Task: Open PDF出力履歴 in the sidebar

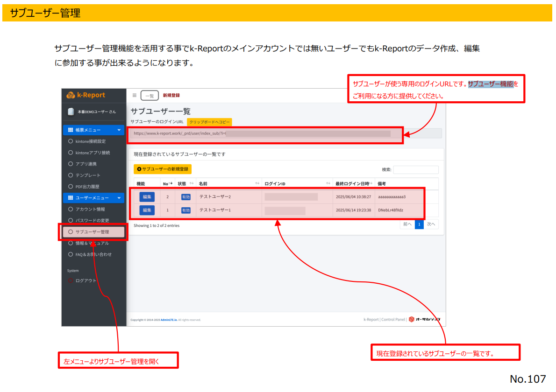Action: 87,187
